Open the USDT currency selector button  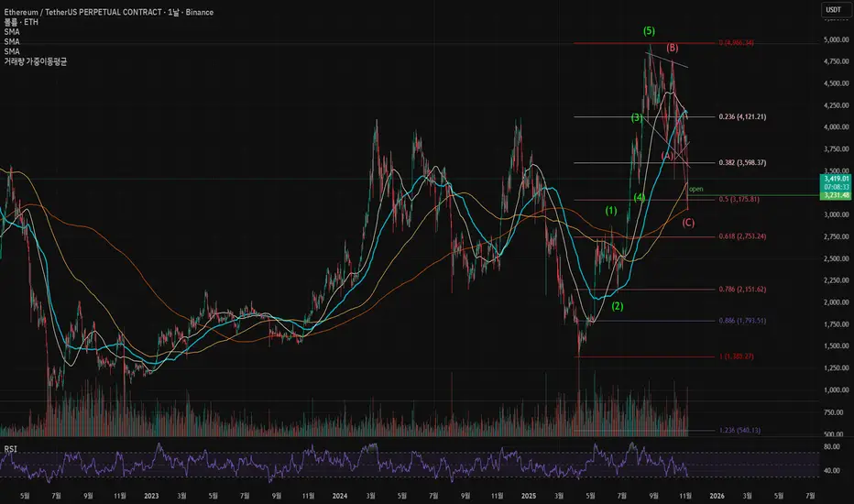tap(834, 9)
